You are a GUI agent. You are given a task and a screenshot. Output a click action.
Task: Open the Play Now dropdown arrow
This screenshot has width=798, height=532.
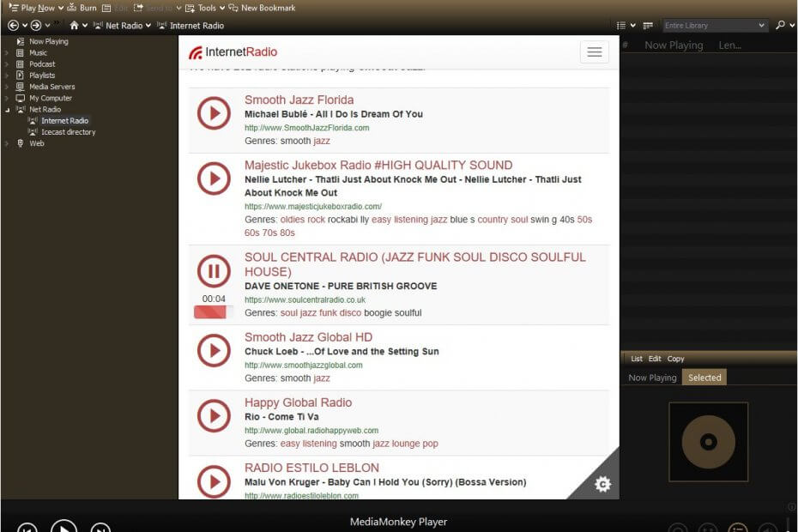(61, 8)
